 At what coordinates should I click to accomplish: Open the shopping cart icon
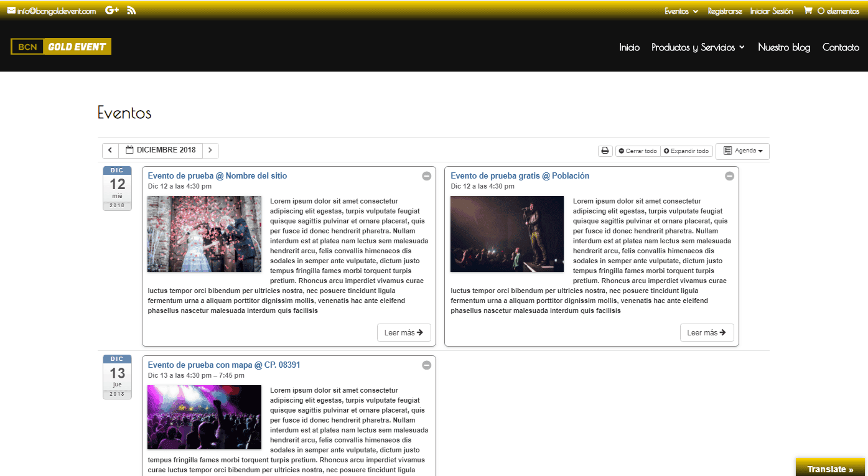pos(808,11)
